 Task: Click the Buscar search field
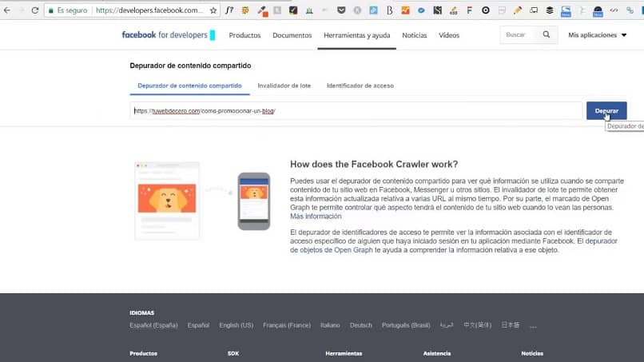coord(521,35)
